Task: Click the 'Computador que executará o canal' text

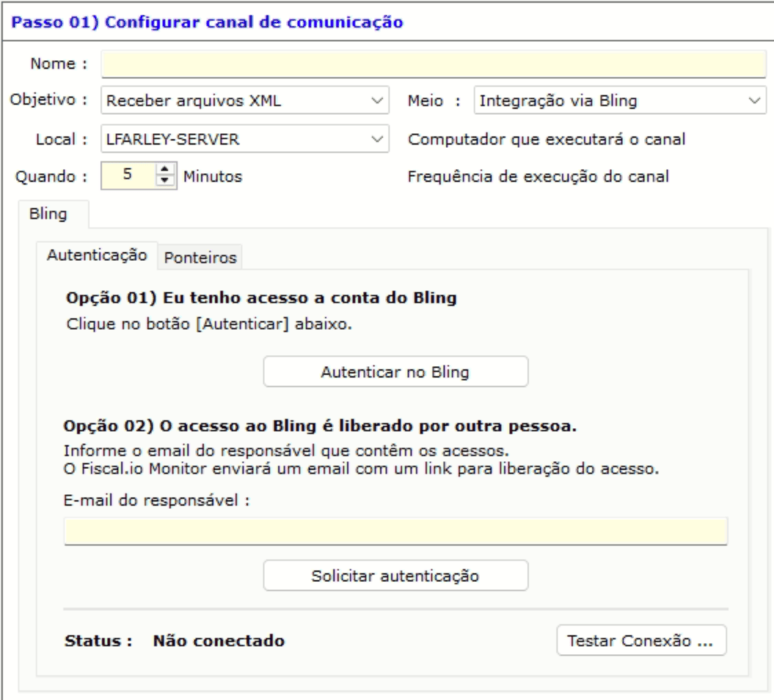Action: (x=547, y=139)
